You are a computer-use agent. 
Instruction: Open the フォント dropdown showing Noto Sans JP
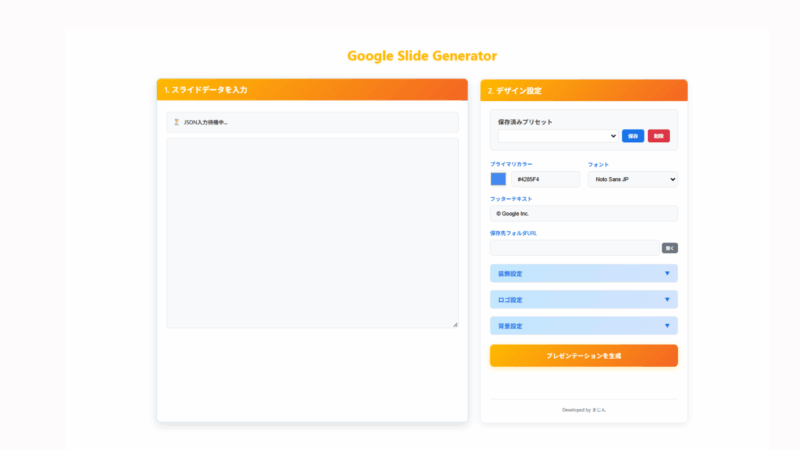coord(632,179)
